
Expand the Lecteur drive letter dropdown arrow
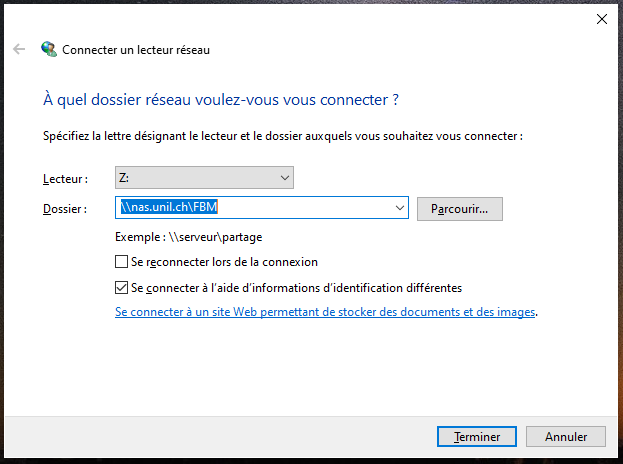pyautogui.click(x=284, y=179)
